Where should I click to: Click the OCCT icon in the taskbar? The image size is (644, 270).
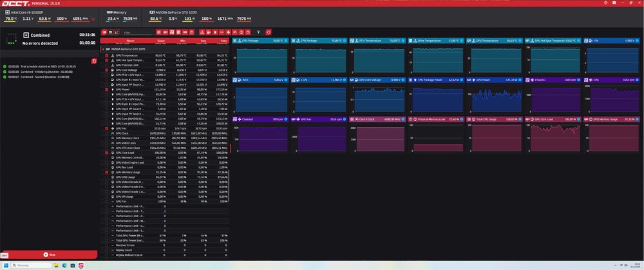[81, 265]
